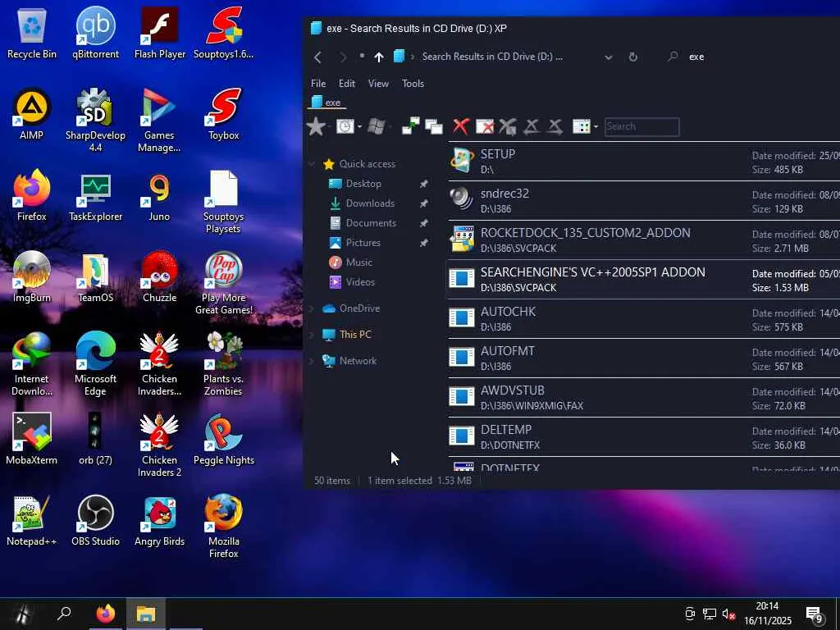Open the notification center with 9 alerts
The image size is (840, 630).
tap(815, 615)
